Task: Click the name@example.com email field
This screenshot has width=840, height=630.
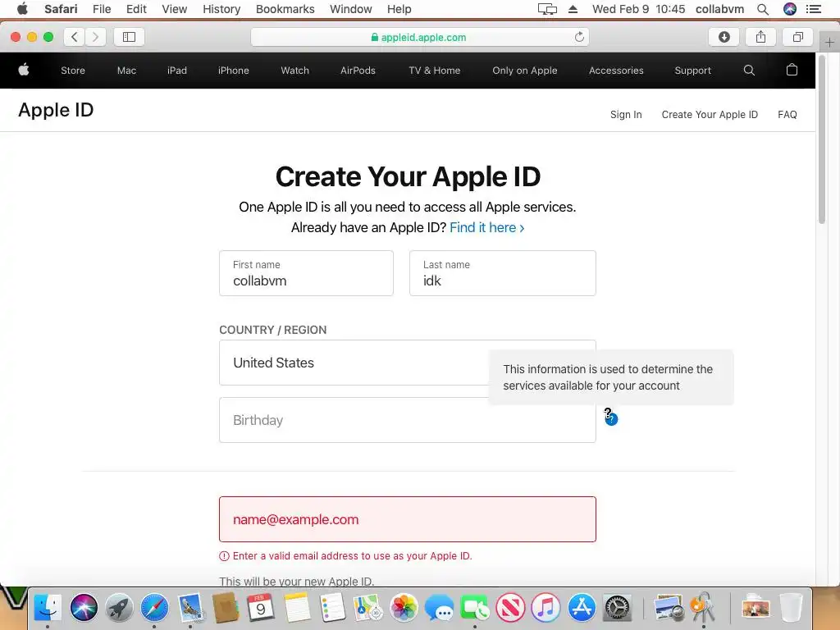Action: [x=407, y=519]
